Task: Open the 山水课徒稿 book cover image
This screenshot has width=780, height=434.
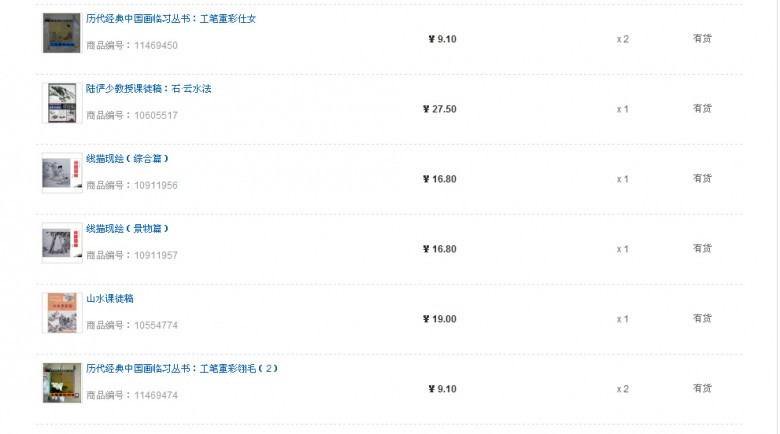Action: point(62,313)
